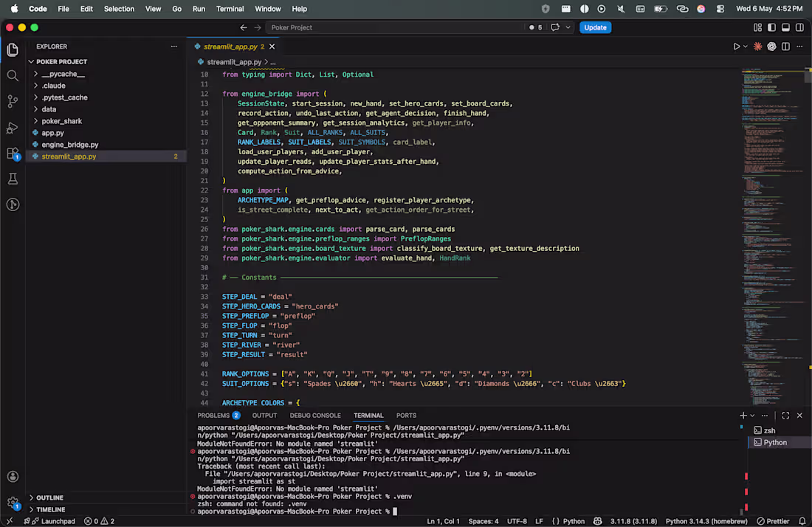This screenshot has height=527, width=812.
Task: Close the streamlit_app.py editor tab
Action: coord(272,46)
